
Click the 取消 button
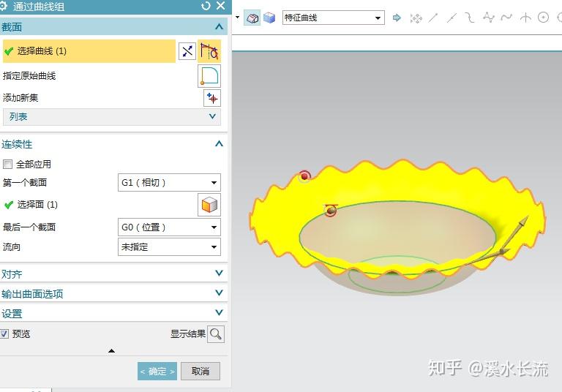tap(201, 372)
